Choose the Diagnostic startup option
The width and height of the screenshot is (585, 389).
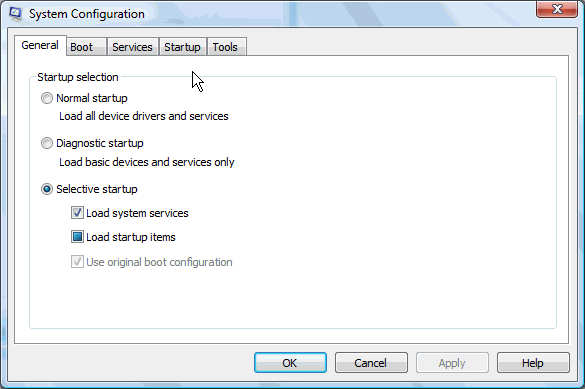(47, 143)
